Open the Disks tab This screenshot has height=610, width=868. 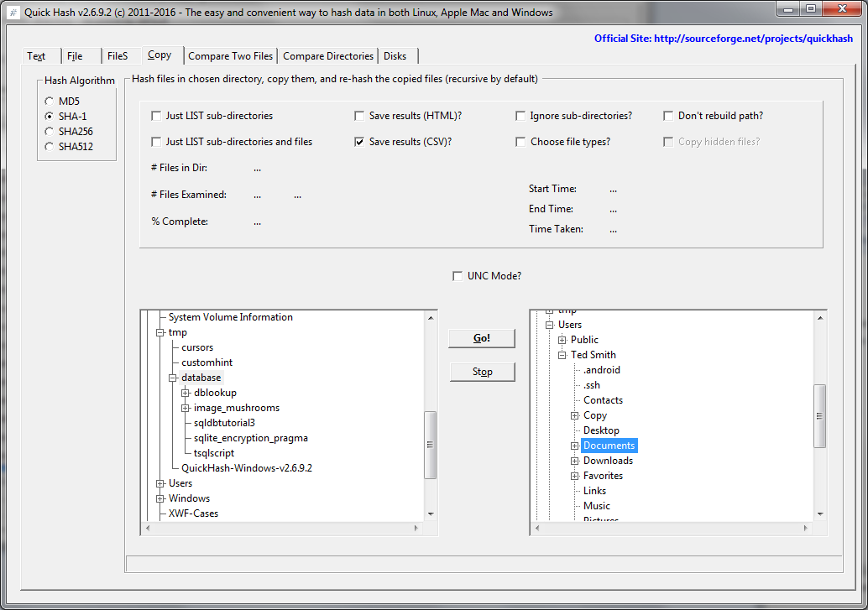click(x=395, y=56)
